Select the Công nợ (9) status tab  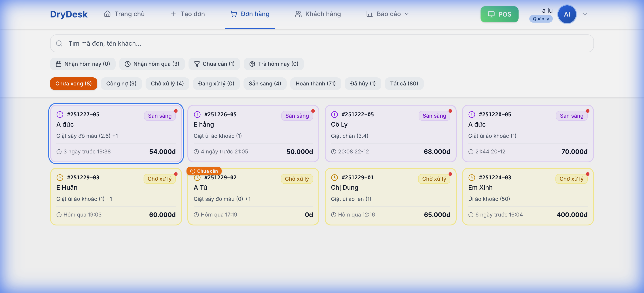pyautogui.click(x=121, y=83)
